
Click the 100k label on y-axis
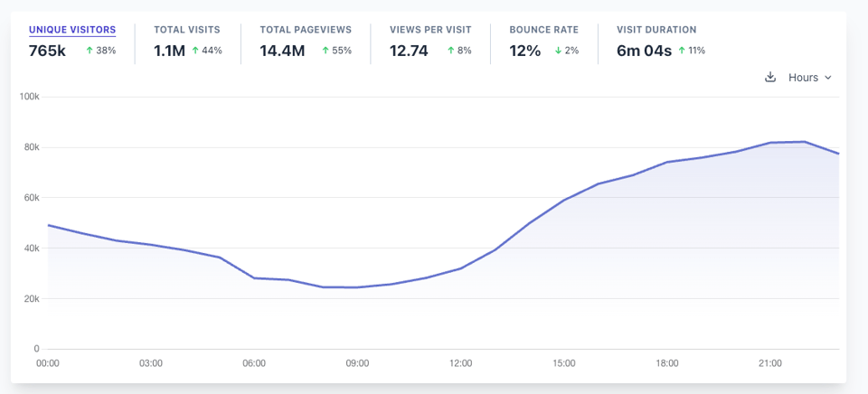(29, 97)
